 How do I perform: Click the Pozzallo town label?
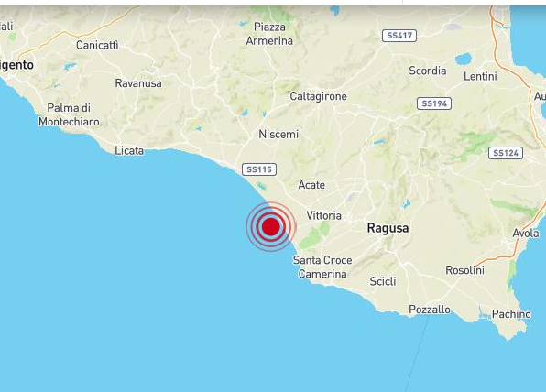click(x=430, y=310)
